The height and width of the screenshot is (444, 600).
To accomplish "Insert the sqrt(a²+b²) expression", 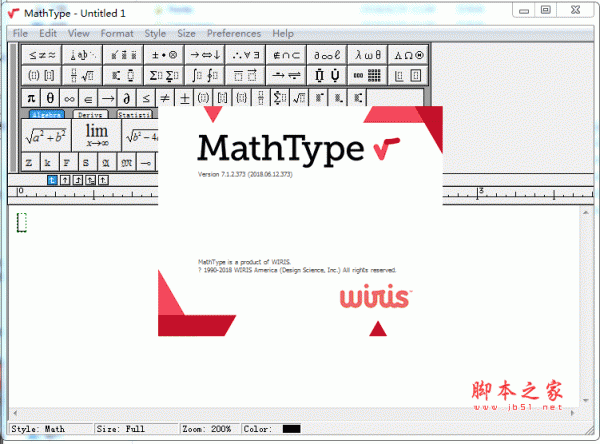I will tap(46, 135).
